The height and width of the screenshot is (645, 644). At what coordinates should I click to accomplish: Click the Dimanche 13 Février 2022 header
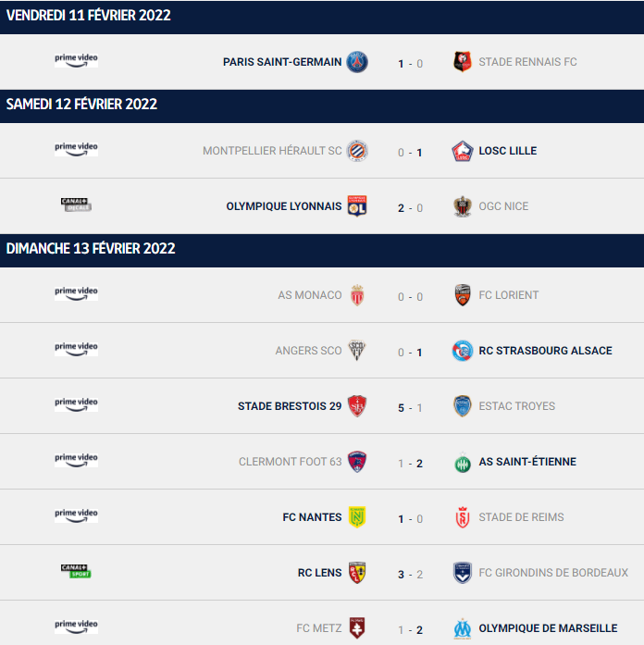coord(322,251)
